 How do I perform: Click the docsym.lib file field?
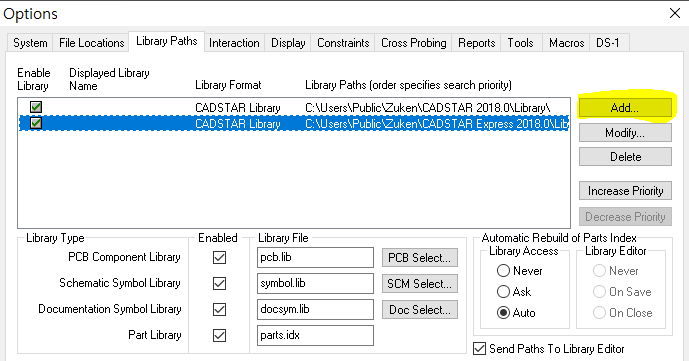pos(315,309)
